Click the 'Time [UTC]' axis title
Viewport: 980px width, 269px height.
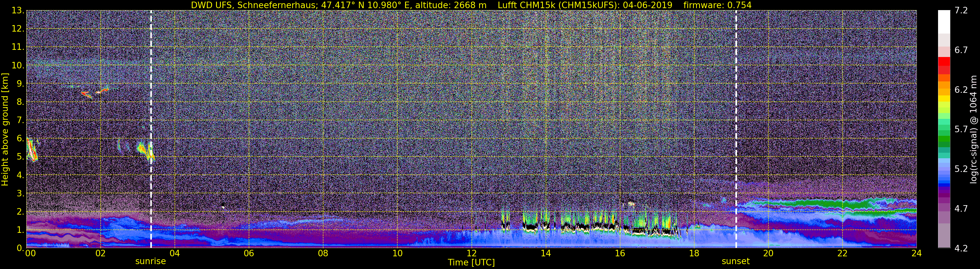coord(471,262)
